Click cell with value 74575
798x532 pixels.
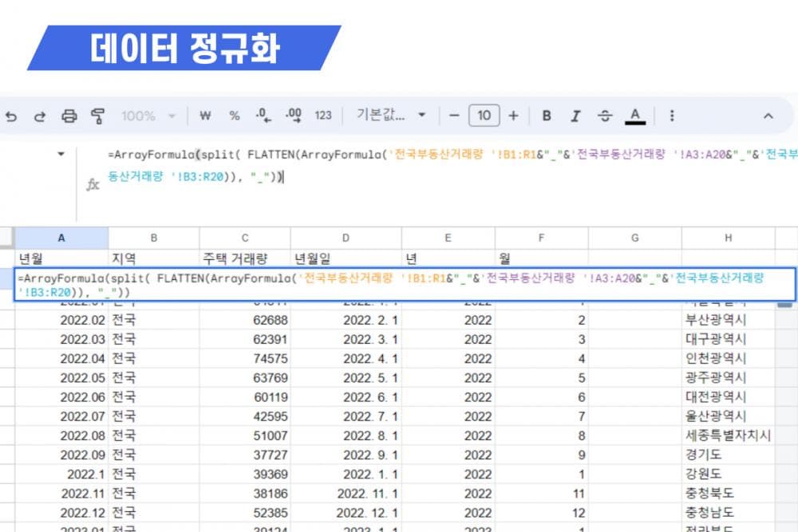coord(245,359)
